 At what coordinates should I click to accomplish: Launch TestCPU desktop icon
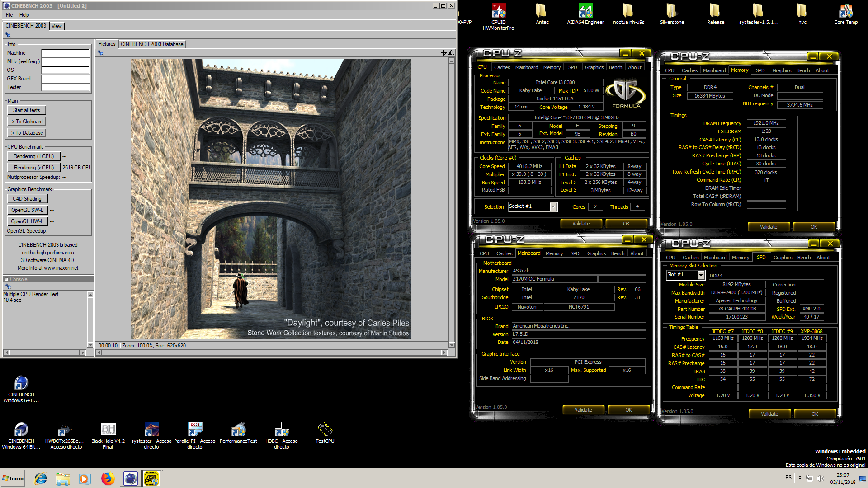(x=325, y=433)
